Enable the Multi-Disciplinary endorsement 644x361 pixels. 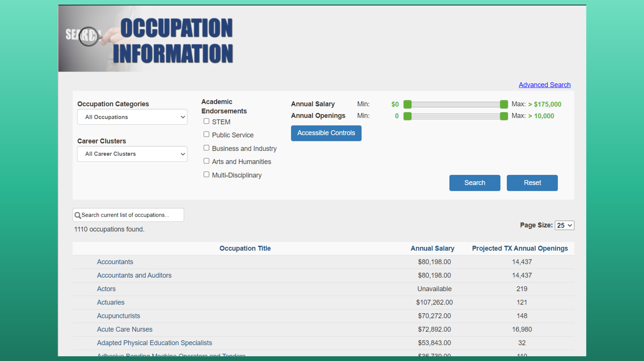[x=206, y=174]
